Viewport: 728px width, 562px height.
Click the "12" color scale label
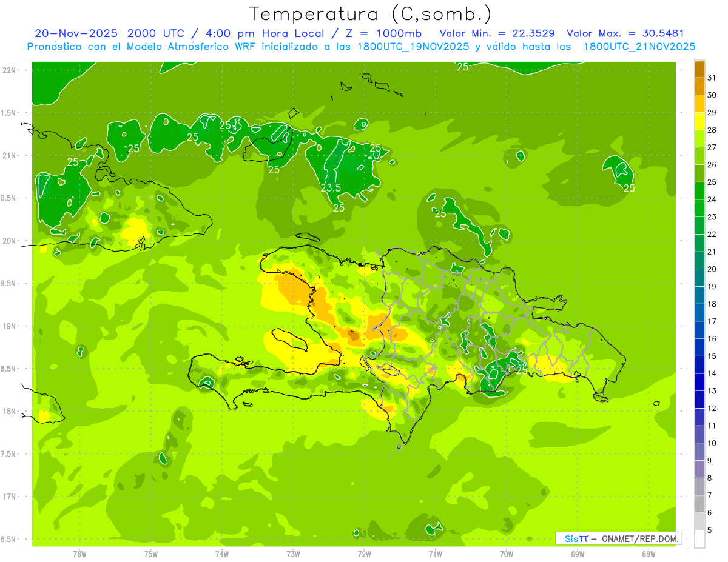[x=712, y=409]
